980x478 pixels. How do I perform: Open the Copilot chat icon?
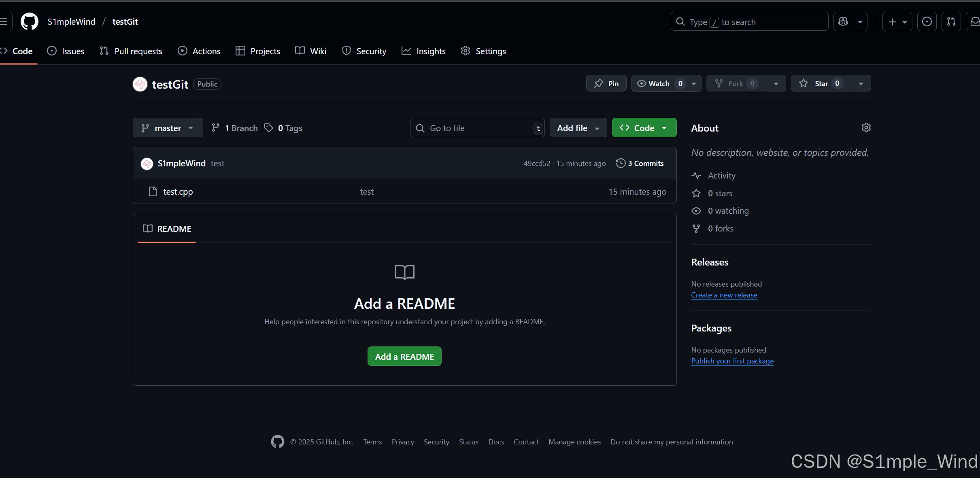[843, 22]
